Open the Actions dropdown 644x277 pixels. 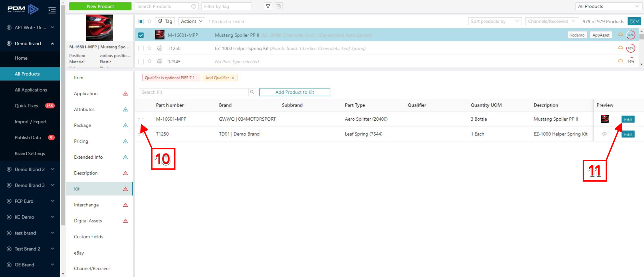tap(192, 21)
